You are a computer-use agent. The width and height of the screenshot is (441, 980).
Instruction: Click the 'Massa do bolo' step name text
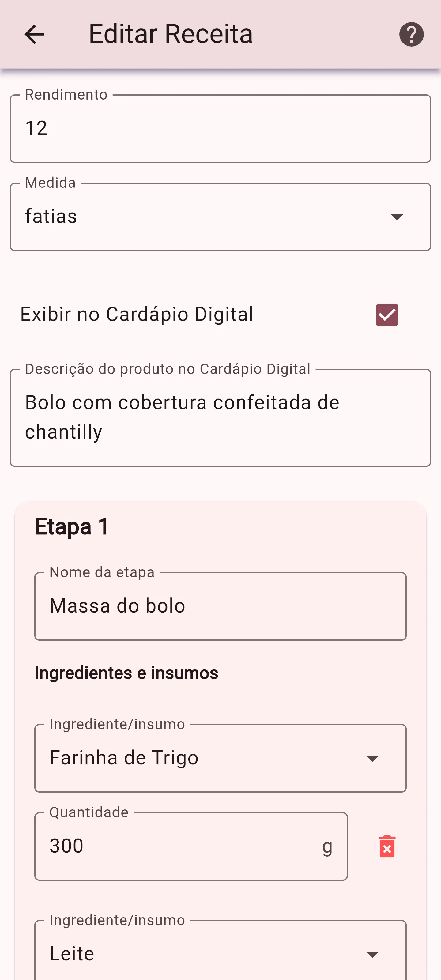tap(118, 606)
